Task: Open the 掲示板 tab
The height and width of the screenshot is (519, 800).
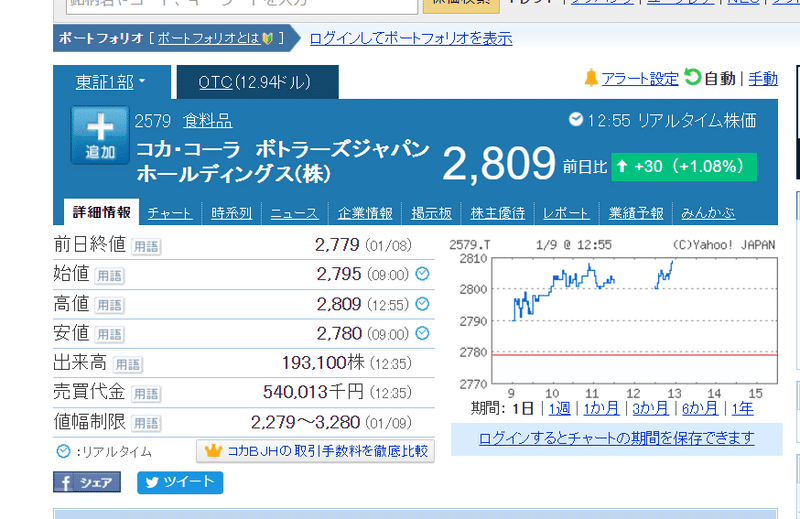Action: tap(432, 213)
